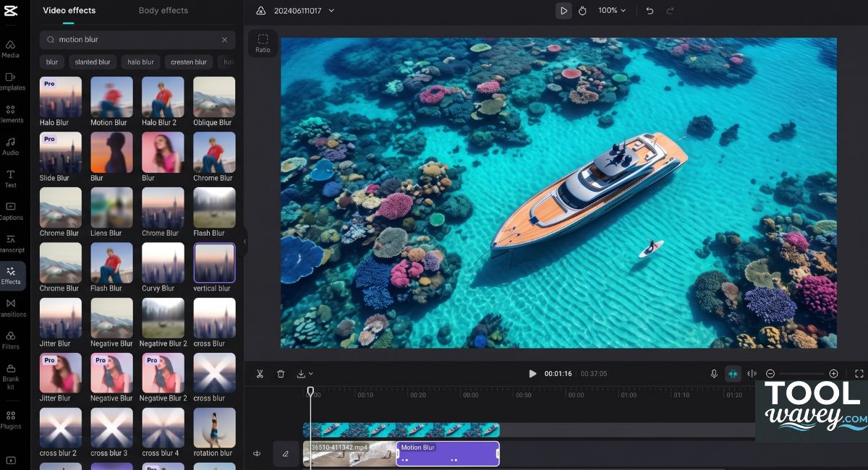Open the Elements sidebar panel

(11, 114)
